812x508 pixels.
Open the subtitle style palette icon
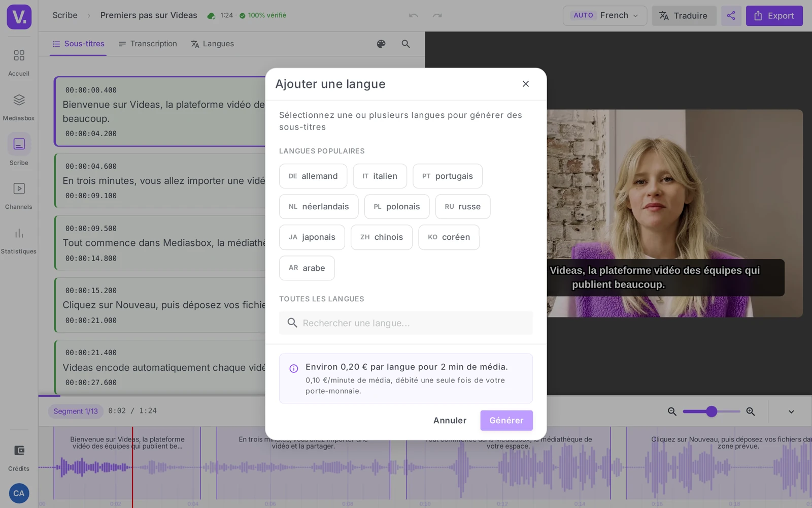click(381, 44)
